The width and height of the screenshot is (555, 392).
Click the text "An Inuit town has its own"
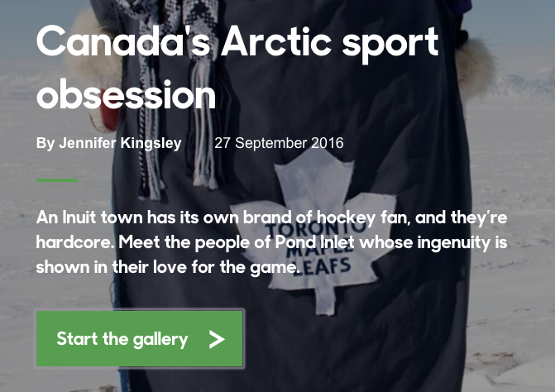pos(124,218)
